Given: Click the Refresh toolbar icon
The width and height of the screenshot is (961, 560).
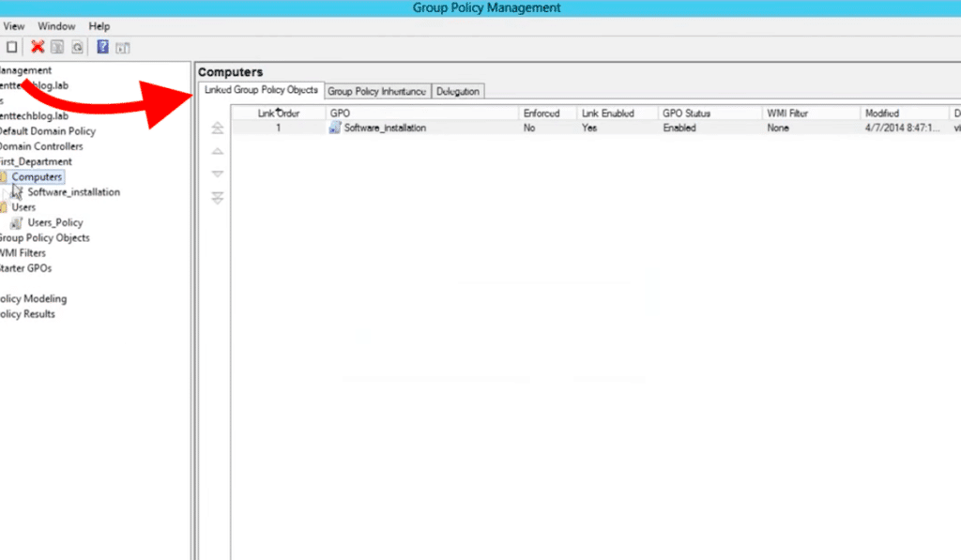Looking at the screenshot, I should [77, 47].
